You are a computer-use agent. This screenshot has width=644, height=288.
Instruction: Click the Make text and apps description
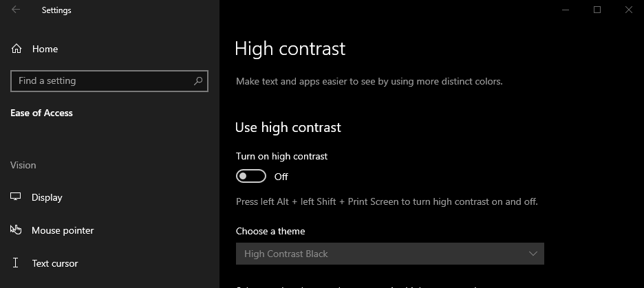[369, 81]
